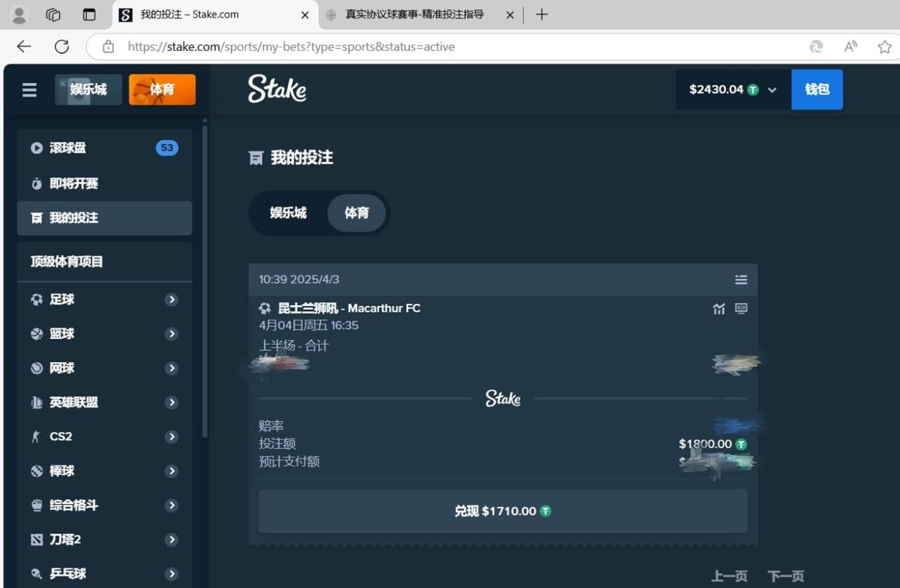Switch to 娱乐城 casino toggle in sidebar header
Viewport: 900px width, 588px height.
(88, 89)
